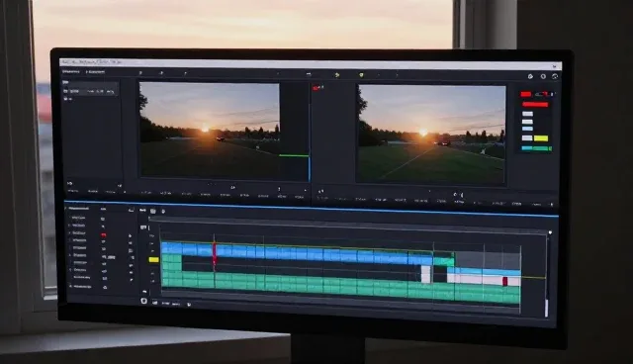Click the grid icon in the timeline top toolbar

click(x=153, y=211)
